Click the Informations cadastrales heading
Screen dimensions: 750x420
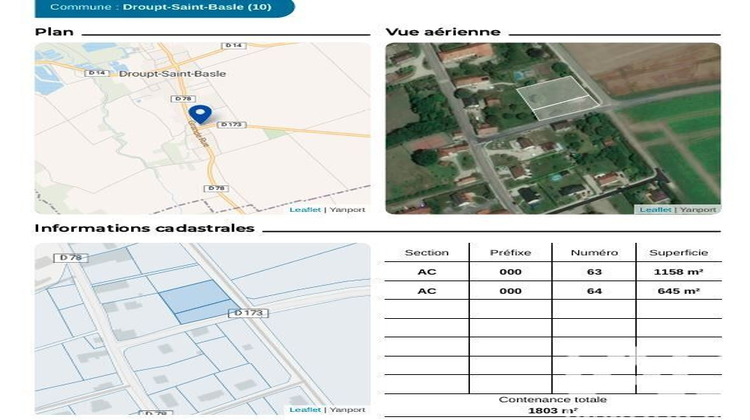(x=144, y=228)
